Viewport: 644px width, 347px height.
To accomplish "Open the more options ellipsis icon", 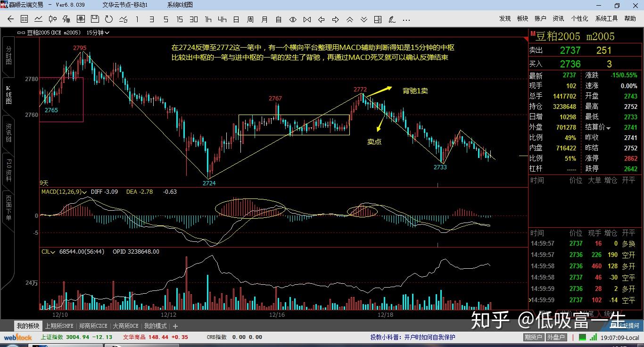I will (406, 20).
